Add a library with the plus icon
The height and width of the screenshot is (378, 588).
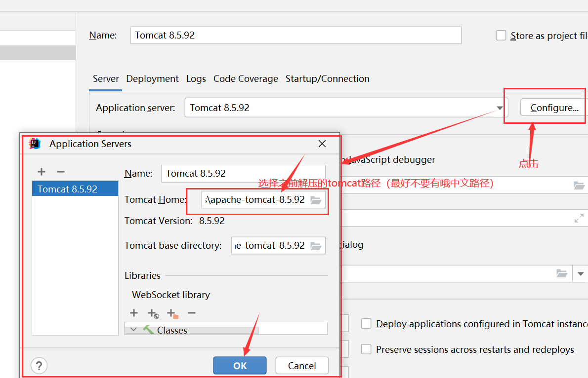[134, 313]
